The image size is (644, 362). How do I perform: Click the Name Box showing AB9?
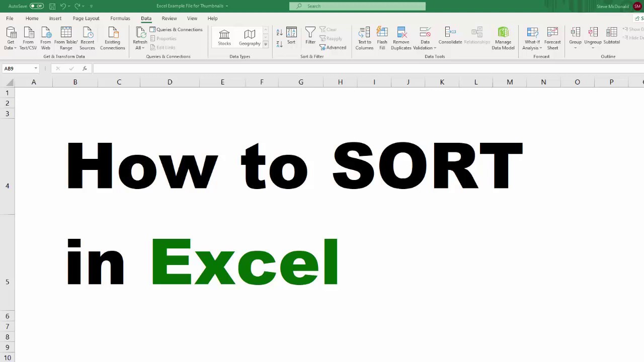pos(18,68)
